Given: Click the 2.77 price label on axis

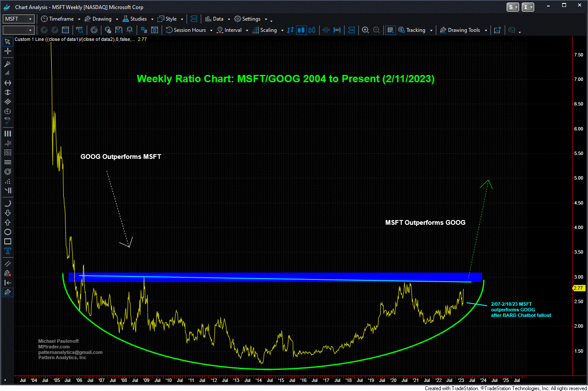Looking at the screenshot, I should [578, 288].
